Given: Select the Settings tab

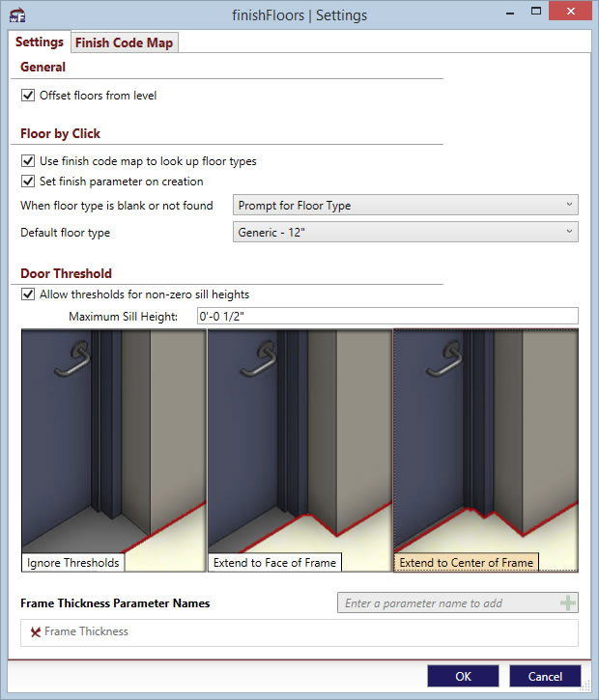Looking at the screenshot, I should [40, 42].
